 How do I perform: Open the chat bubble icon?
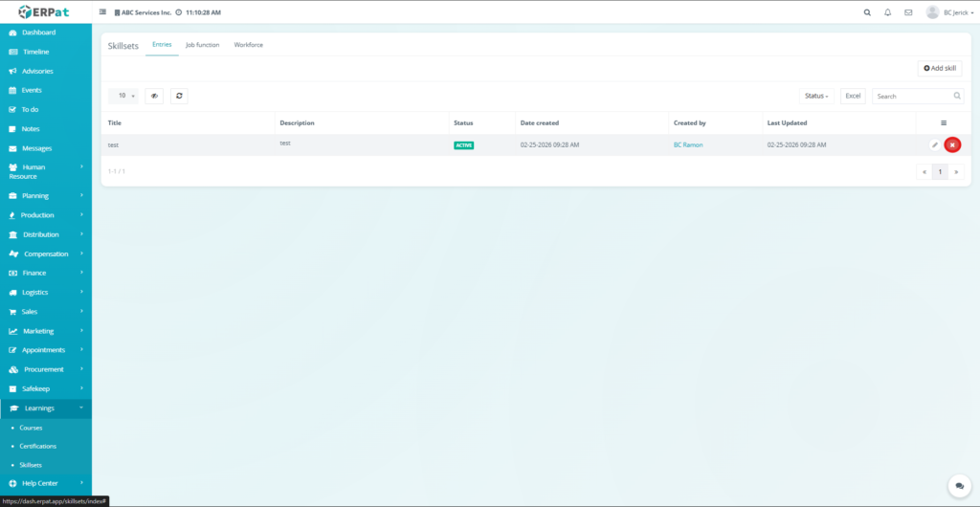click(x=958, y=486)
